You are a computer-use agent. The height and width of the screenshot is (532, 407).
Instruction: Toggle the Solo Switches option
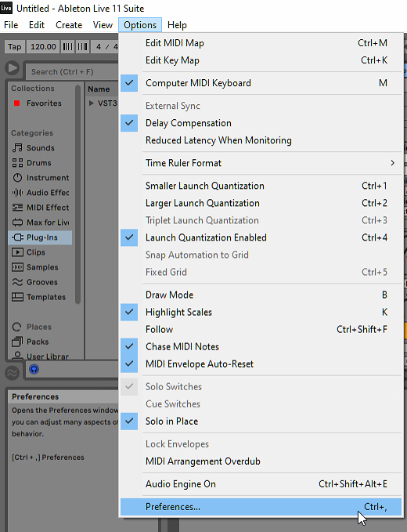pos(261,387)
